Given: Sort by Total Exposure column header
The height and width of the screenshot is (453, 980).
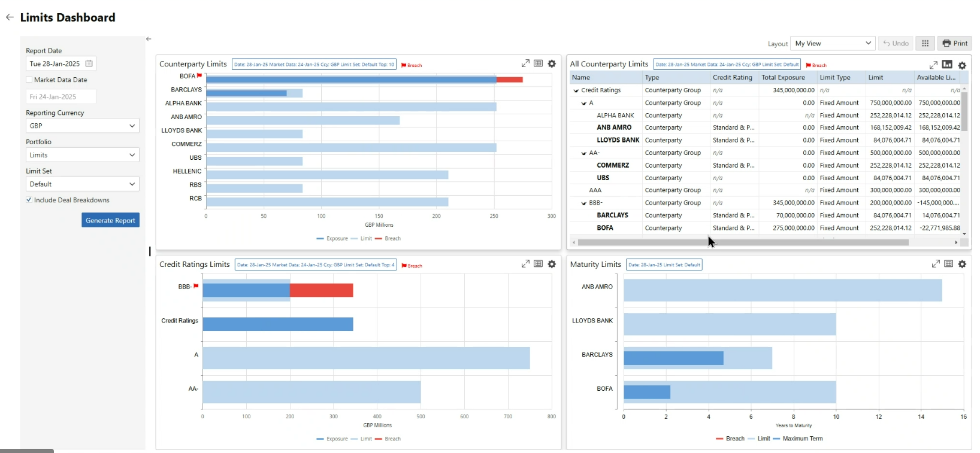Looking at the screenshot, I should (788, 77).
